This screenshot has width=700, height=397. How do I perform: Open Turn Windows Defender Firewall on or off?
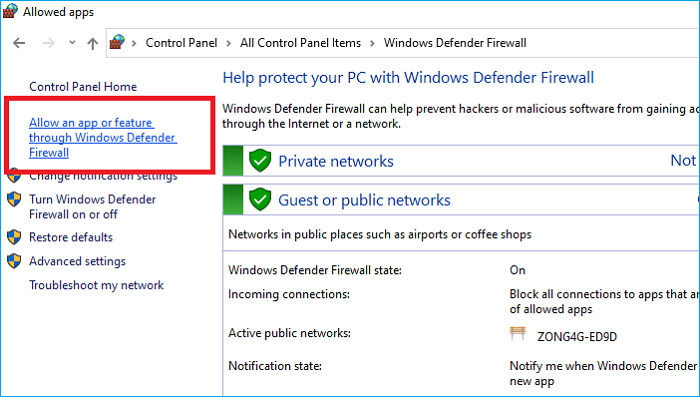pos(92,207)
